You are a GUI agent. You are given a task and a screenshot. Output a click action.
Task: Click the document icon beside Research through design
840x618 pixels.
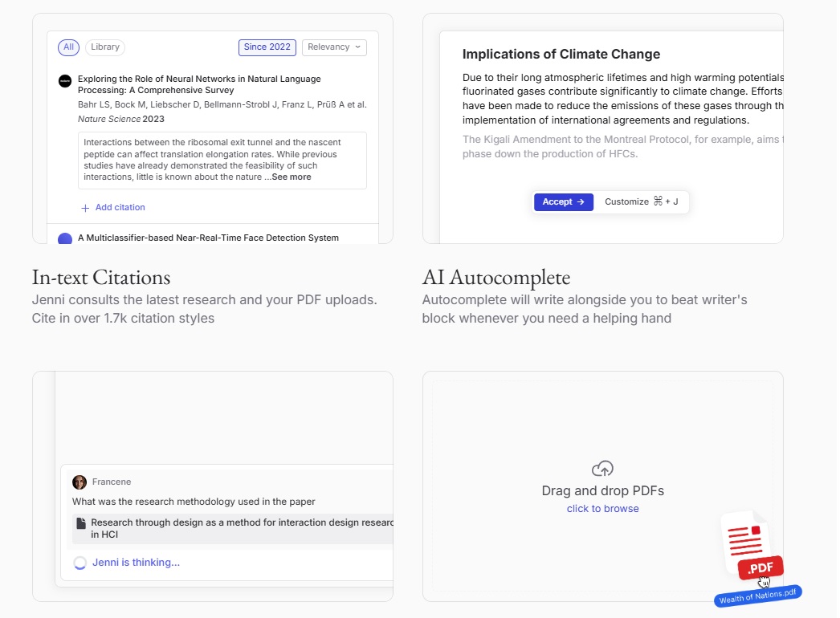point(81,525)
